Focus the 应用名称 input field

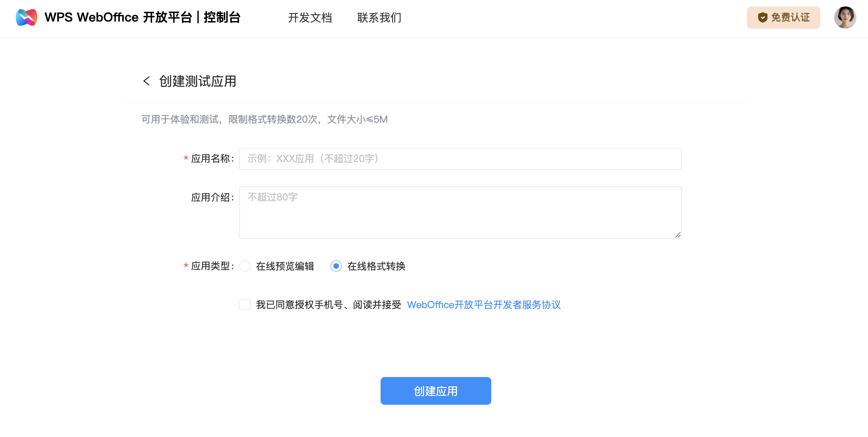(x=460, y=159)
